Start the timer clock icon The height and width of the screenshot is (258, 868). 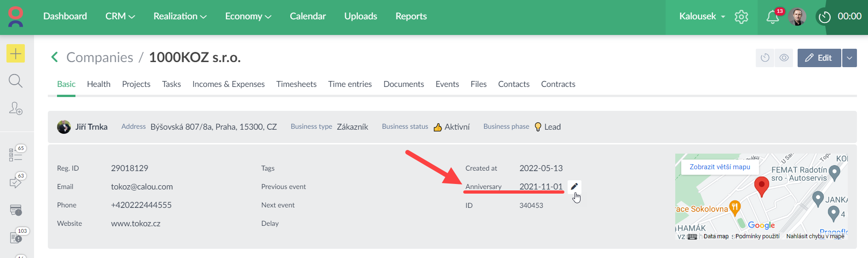tap(825, 17)
